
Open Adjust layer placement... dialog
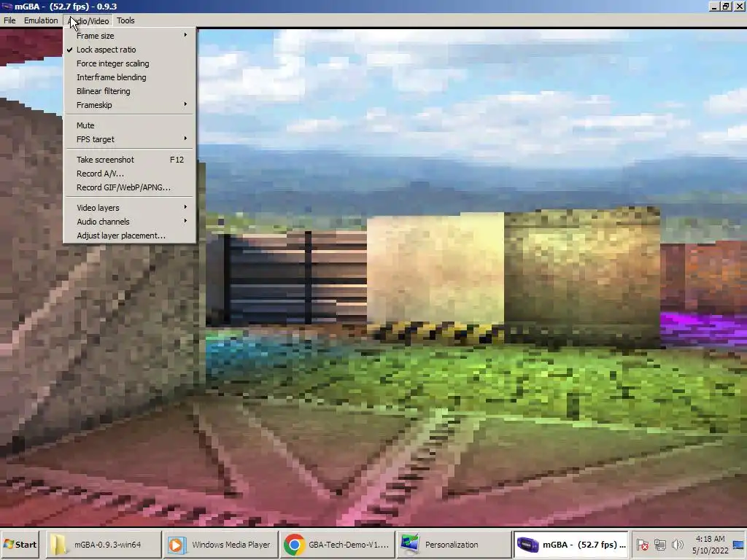pos(130,236)
